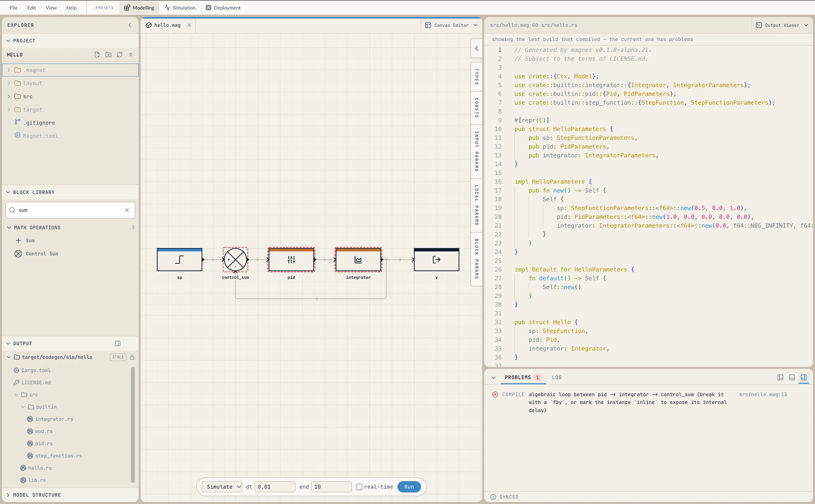Refresh the HELLO project tree
This screenshot has width=815, height=504.
click(120, 55)
